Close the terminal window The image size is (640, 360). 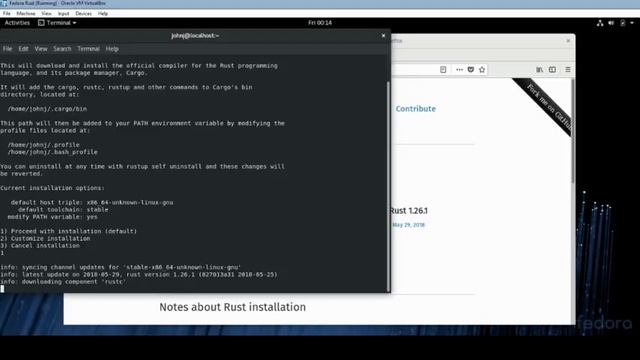383,36
